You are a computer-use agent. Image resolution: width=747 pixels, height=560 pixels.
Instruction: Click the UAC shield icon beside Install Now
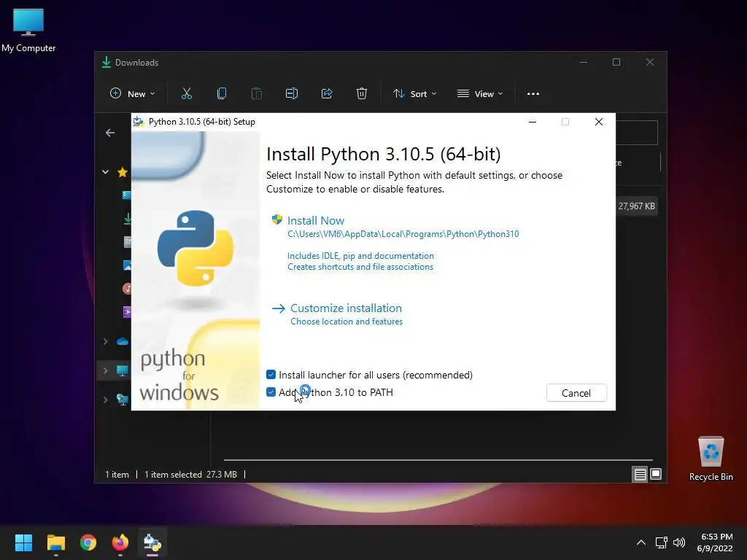coord(276,219)
